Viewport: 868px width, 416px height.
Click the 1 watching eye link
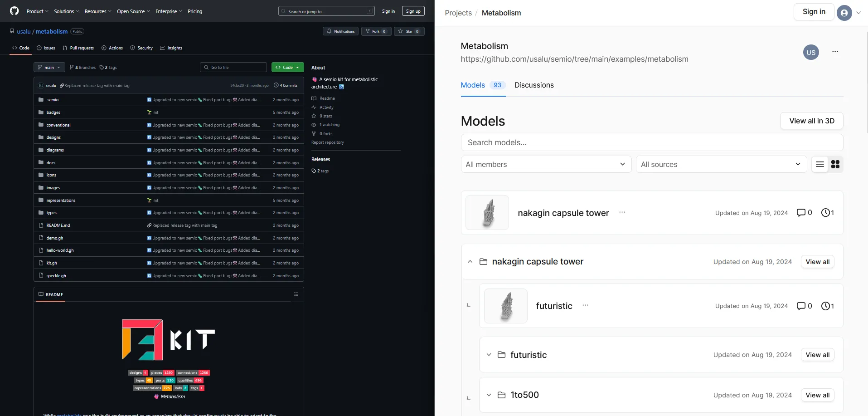point(325,125)
